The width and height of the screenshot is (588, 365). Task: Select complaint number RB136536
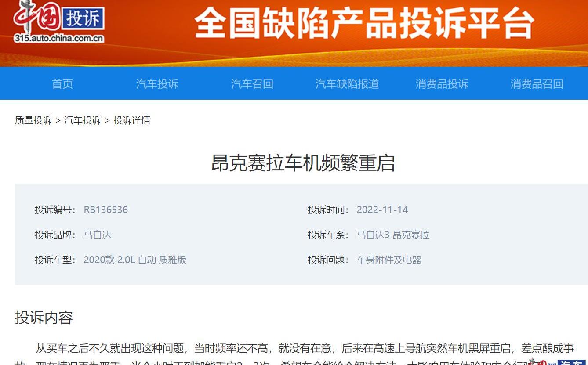(106, 210)
